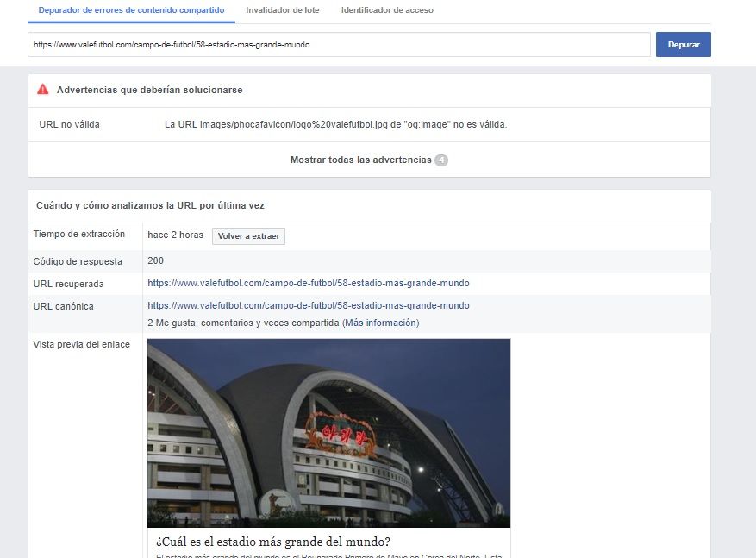
Task: Click 'Cuándo y cómo analizamos la URL' heading
Action: (x=150, y=205)
